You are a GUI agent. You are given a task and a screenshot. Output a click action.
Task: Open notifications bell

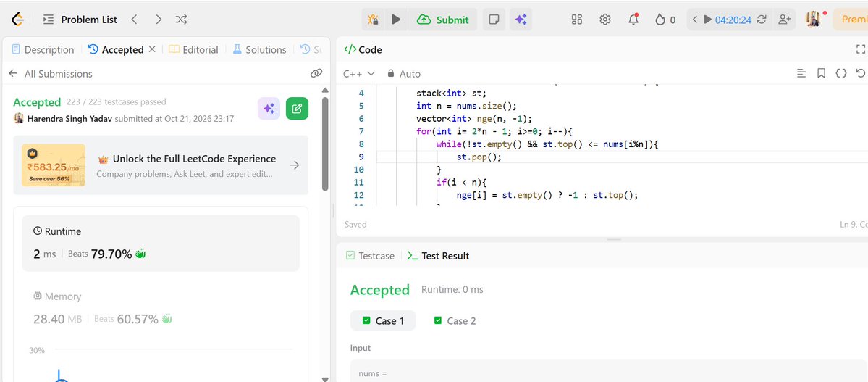coord(633,20)
